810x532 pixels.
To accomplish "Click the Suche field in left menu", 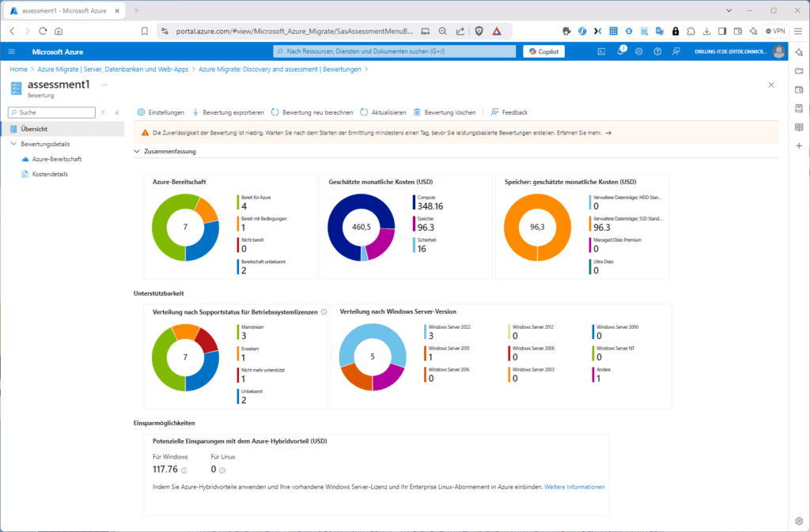I will pyautogui.click(x=51, y=112).
